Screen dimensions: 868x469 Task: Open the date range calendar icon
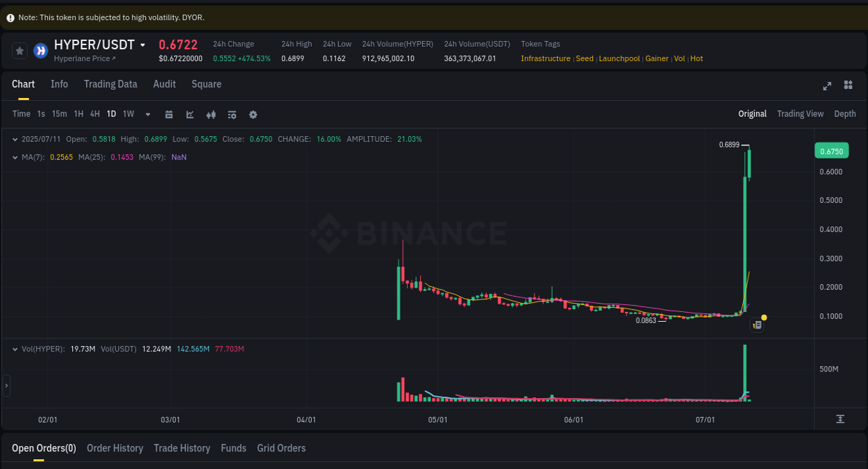[169, 114]
